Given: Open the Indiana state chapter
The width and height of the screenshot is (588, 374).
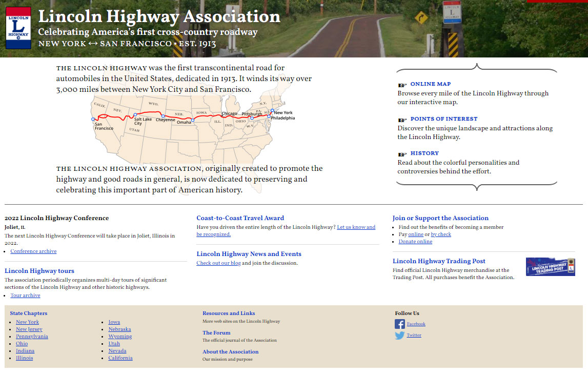Looking at the screenshot, I should [x=25, y=351].
